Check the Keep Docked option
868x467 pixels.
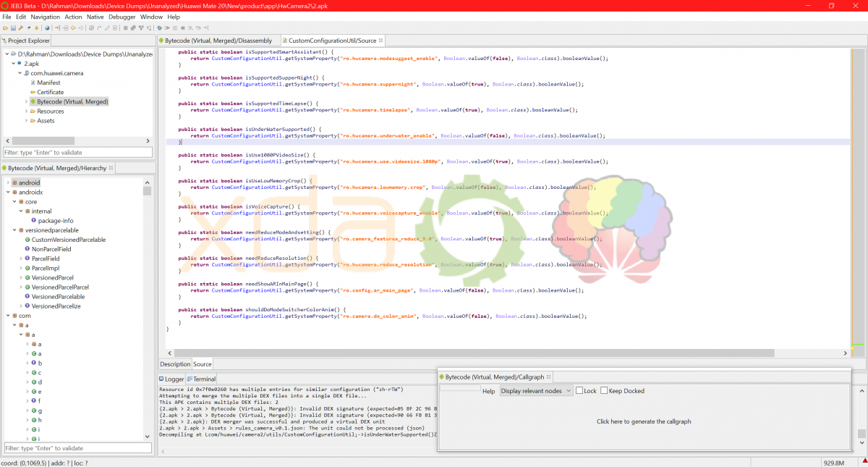604,391
